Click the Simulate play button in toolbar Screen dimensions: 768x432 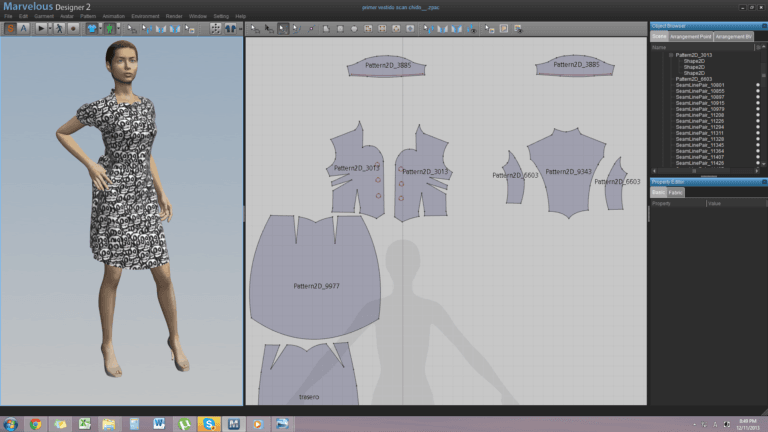[42, 29]
